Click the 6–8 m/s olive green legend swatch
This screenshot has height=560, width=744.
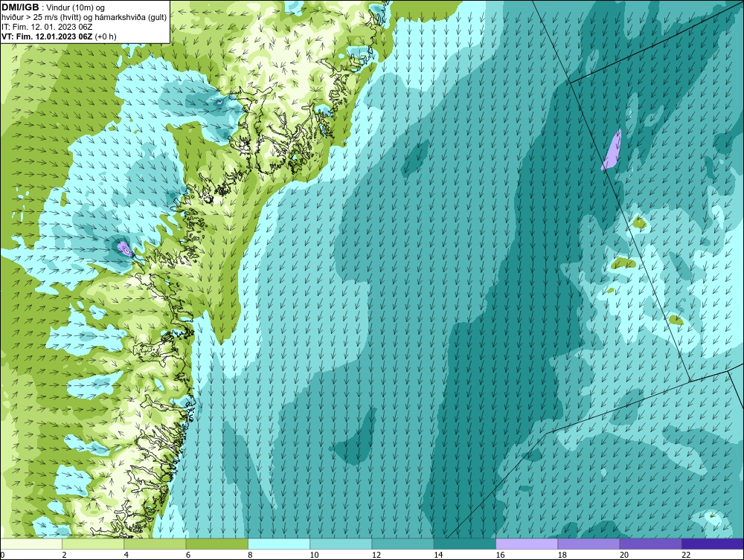pyautogui.click(x=217, y=544)
